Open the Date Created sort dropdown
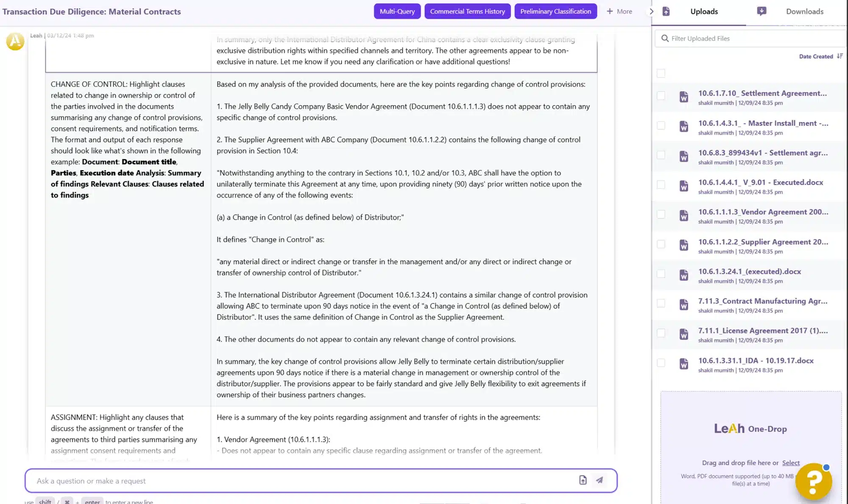 820,56
